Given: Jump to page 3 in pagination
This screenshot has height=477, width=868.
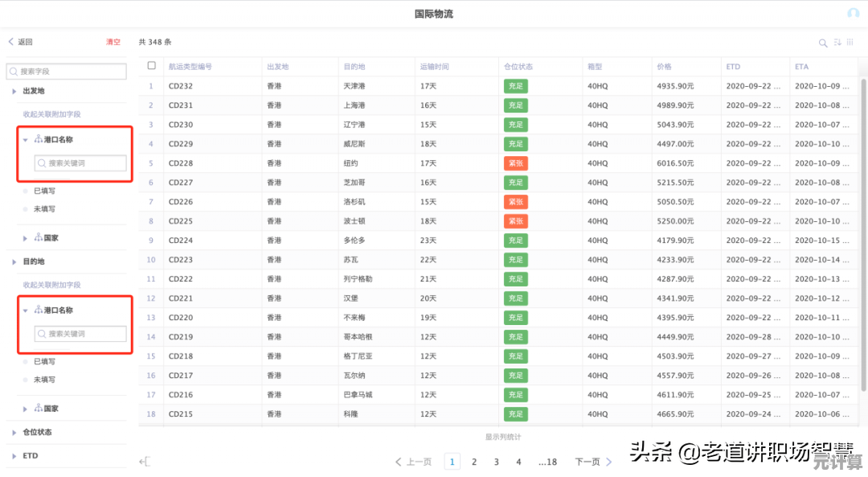Looking at the screenshot, I should click(496, 462).
